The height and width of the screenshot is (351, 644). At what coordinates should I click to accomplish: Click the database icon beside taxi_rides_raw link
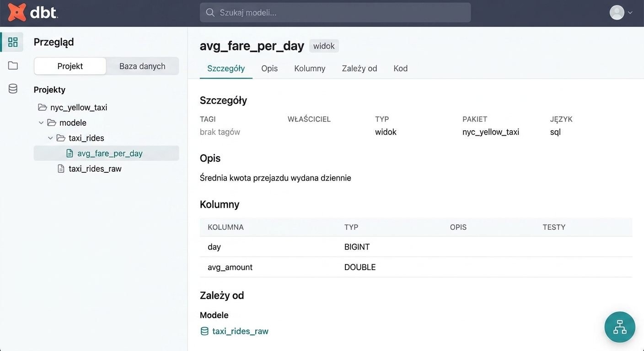[204, 331]
